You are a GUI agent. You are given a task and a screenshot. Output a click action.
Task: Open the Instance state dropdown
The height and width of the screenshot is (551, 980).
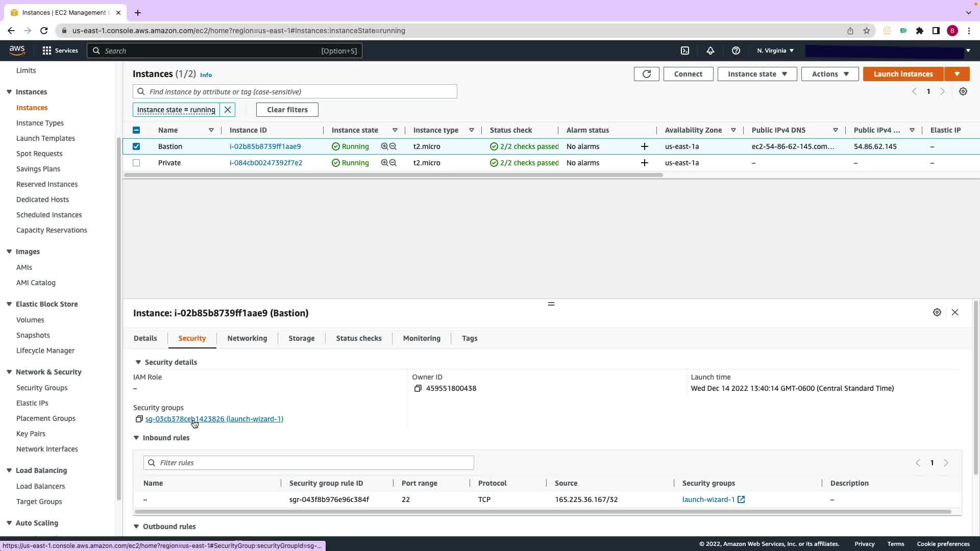(757, 74)
